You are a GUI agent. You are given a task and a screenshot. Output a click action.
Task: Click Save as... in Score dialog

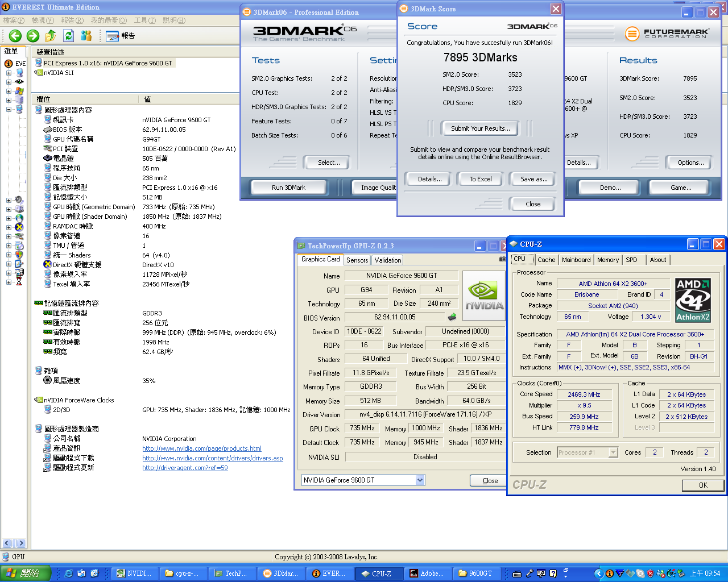(534, 179)
